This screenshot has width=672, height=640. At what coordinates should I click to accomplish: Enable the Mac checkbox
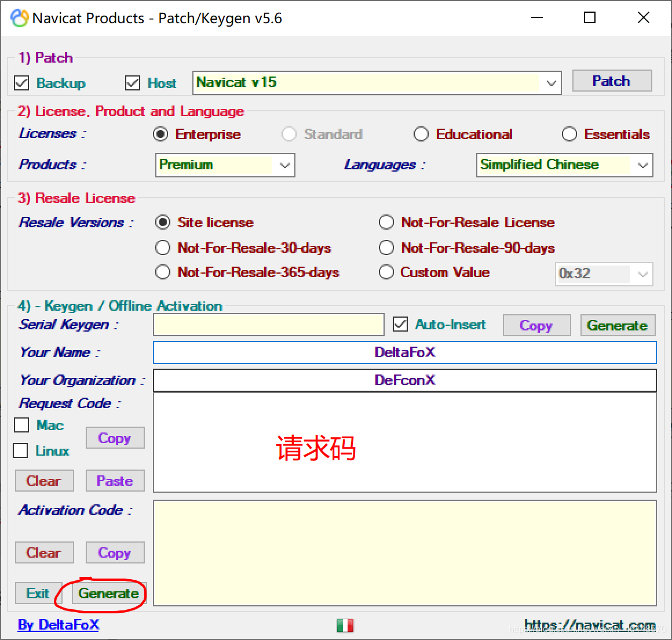(x=21, y=425)
